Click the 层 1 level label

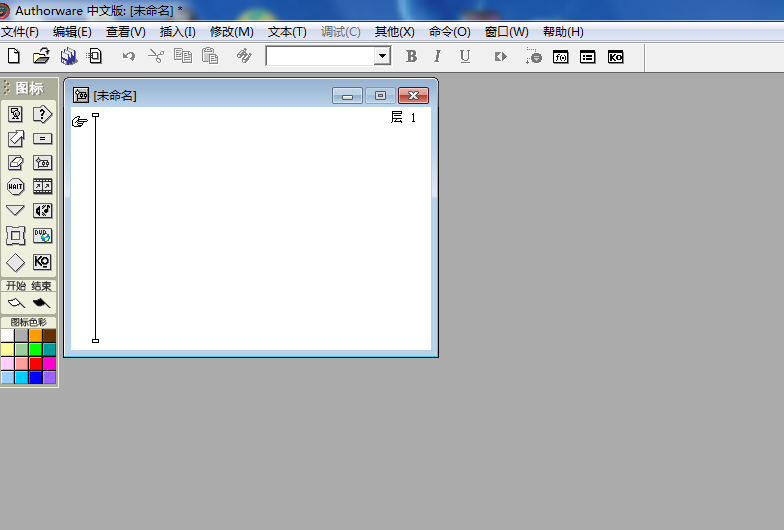coord(404,118)
